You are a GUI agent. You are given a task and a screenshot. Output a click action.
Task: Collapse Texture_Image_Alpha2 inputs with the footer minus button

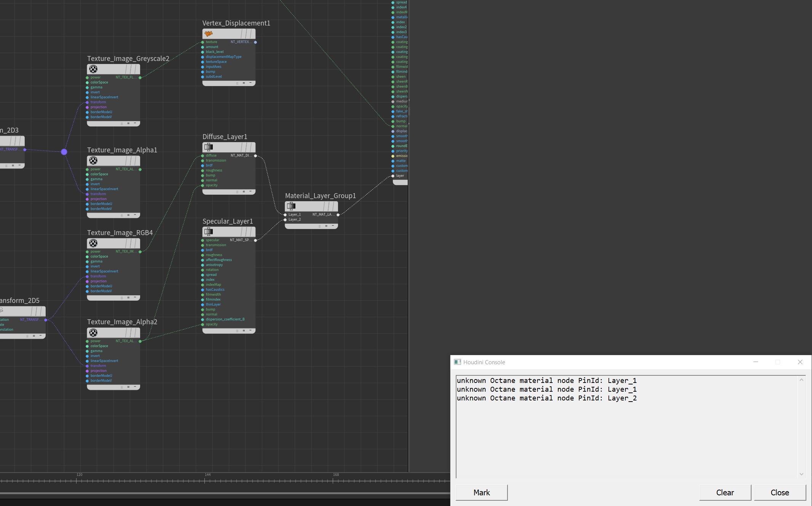click(x=135, y=387)
